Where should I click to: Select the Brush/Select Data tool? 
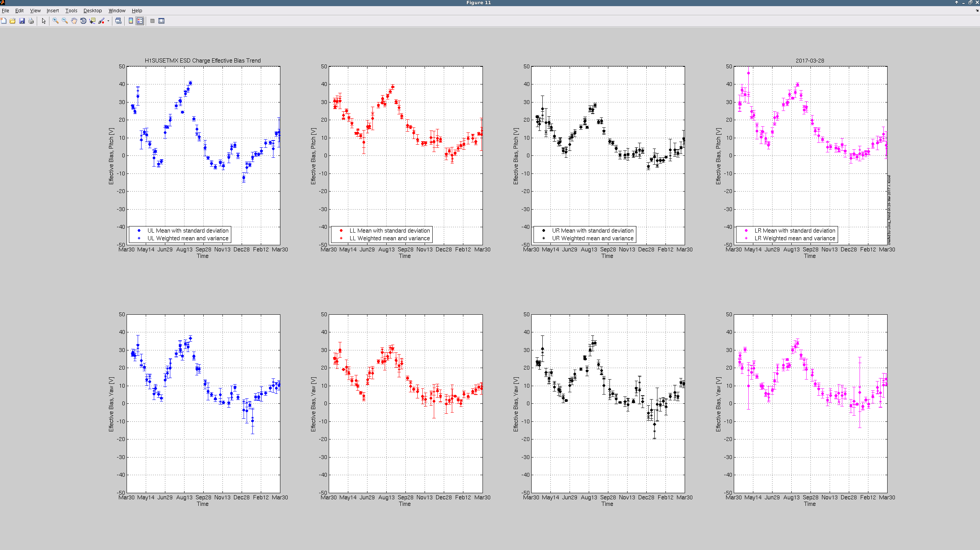click(101, 21)
